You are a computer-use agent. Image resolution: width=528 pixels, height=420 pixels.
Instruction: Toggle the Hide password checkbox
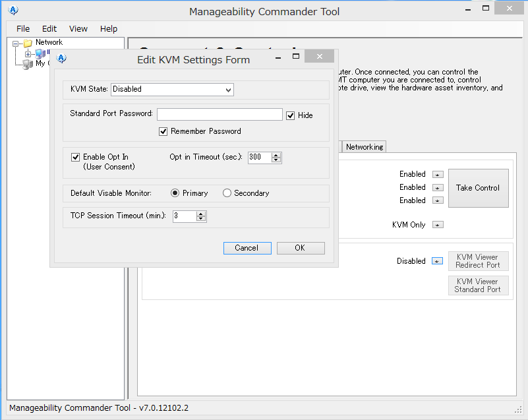pos(291,115)
